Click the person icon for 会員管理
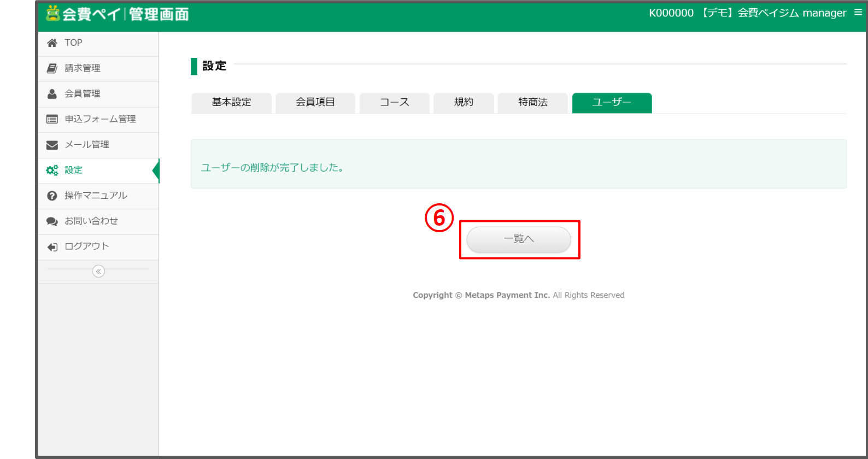 pos(52,94)
